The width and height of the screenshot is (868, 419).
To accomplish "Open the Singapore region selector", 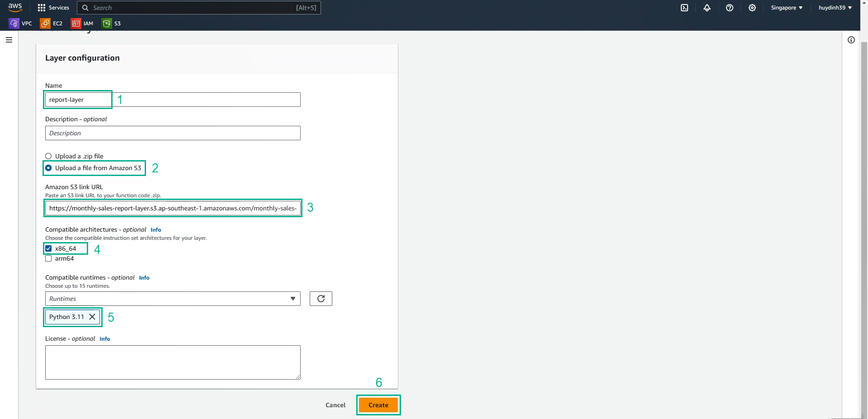I will pyautogui.click(x=787, y=8).
